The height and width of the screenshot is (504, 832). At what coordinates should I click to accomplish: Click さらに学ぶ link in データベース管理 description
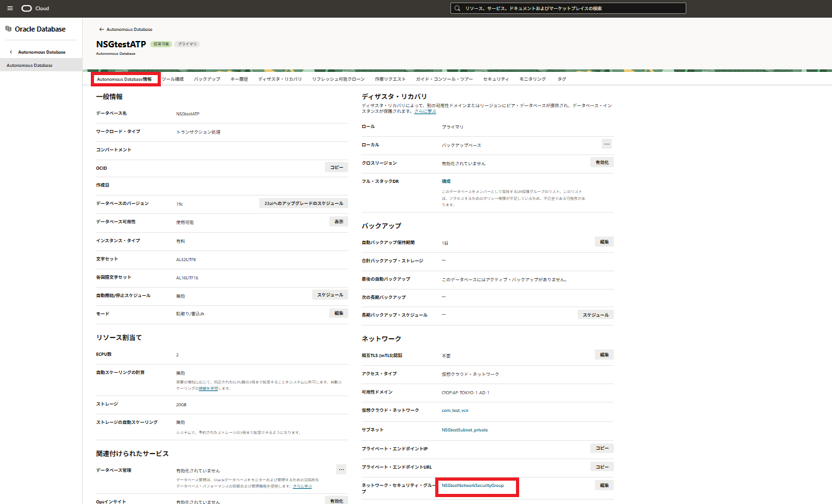pos(302,486)
